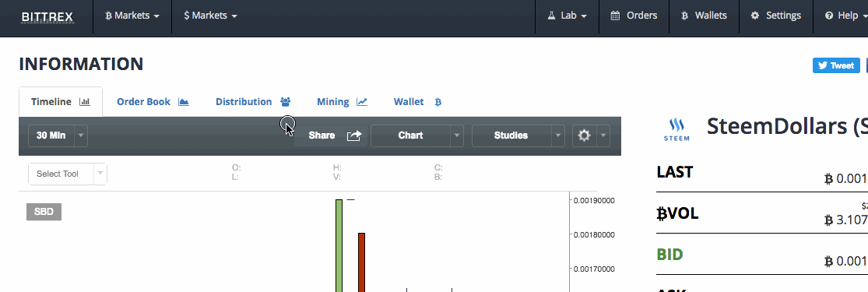This screenshot has width=868, height=292.
Task: Click the bitcoin icon on Wallet tab
Action: coord(438,102)
